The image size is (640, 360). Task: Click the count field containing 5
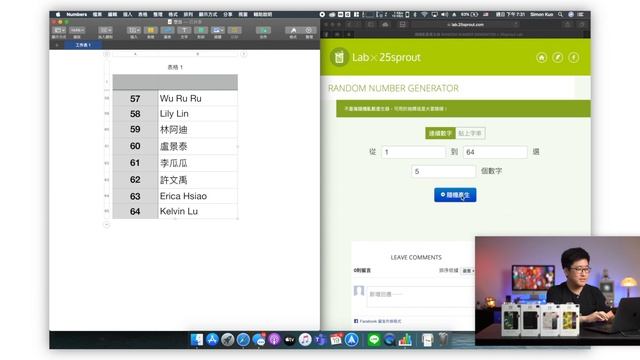pyautogui.click(x=444, y=171)
